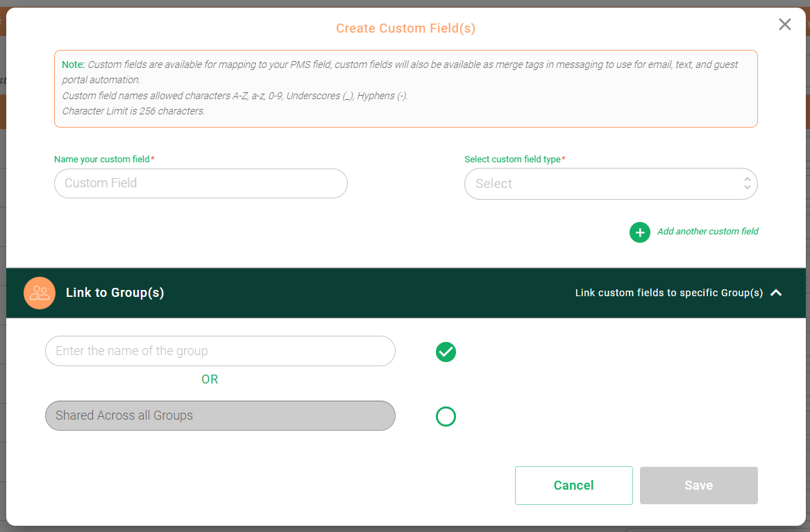This screenshot has height=532, width=810.
Task: Click the green OR text
Action: [x=210, y=379]
